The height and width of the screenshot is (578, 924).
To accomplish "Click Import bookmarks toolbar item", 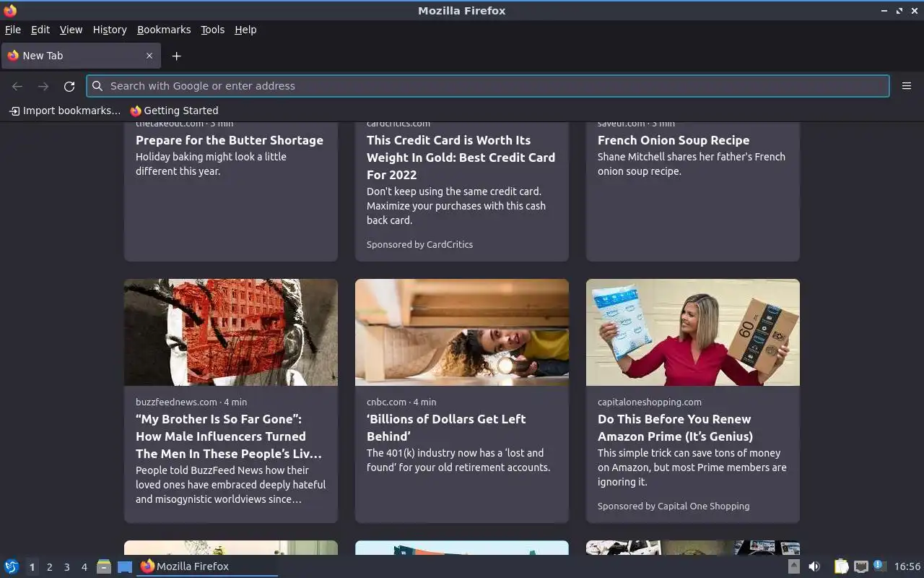I will [x=65, y=111].
